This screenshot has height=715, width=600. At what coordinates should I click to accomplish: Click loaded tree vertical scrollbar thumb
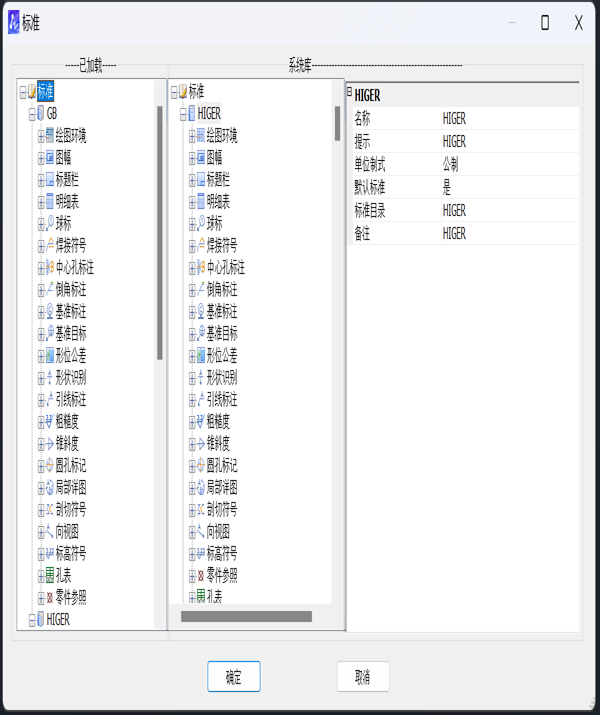tap(160, 233)
